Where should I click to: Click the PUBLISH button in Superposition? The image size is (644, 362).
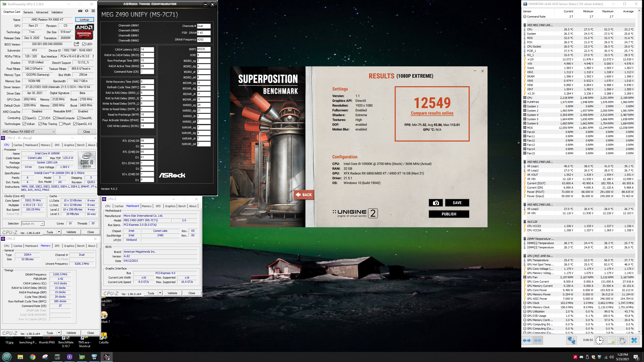pos(449,214)
